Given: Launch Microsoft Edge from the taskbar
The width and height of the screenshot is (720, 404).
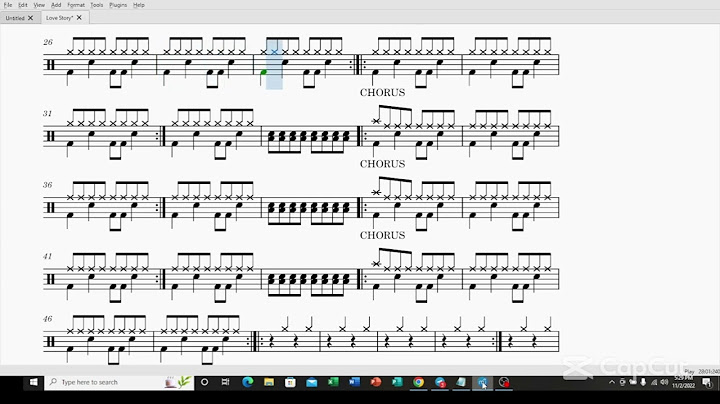Looking at the screenshot, I should point(248,382).
